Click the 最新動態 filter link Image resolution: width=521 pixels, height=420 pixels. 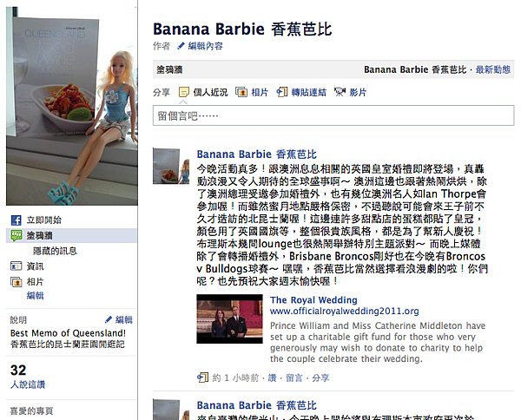493,69
